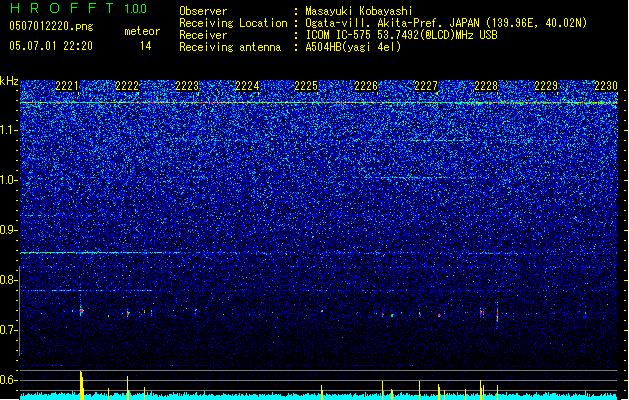Click the 2224 time marker
The height and width of the screenshot is (400, 629).
247,86
